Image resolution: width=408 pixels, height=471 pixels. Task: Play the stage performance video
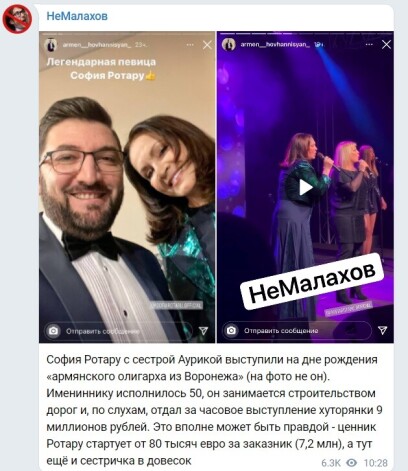click(305, 187)
